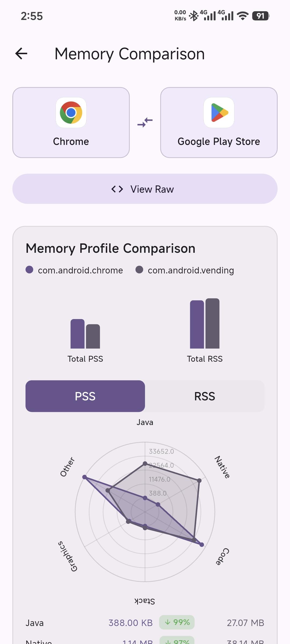
Task: Open the View Raw button
Action: [145, 189]
